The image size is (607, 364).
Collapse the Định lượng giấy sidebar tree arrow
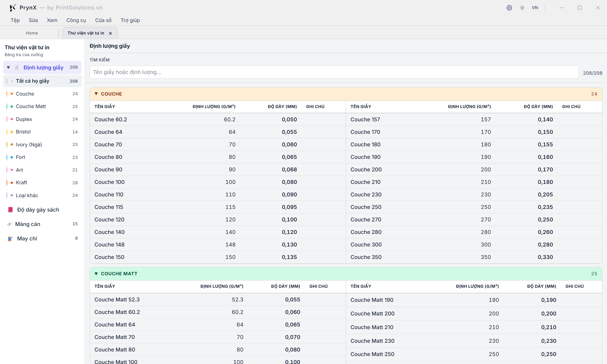[x=8, y=67]
